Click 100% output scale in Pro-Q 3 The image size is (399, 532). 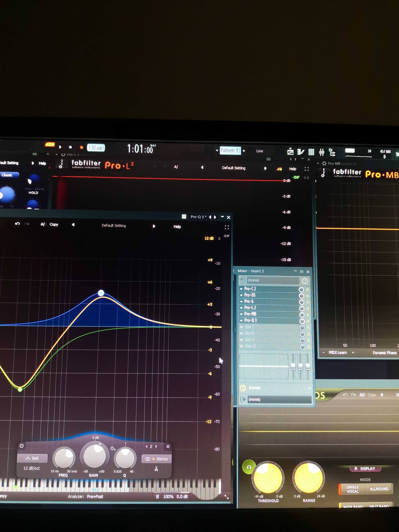coord(168,496)
